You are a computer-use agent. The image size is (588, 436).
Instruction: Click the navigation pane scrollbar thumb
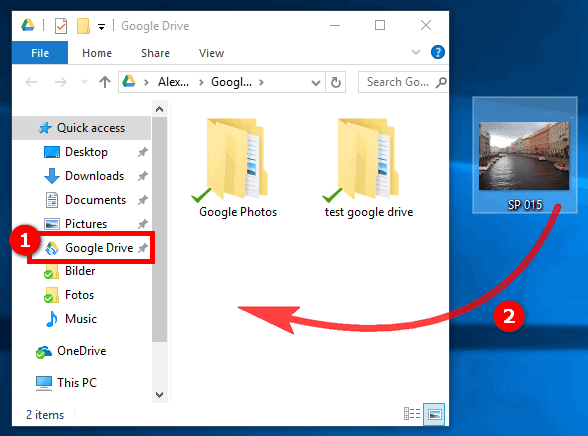[x=159, y=229]
